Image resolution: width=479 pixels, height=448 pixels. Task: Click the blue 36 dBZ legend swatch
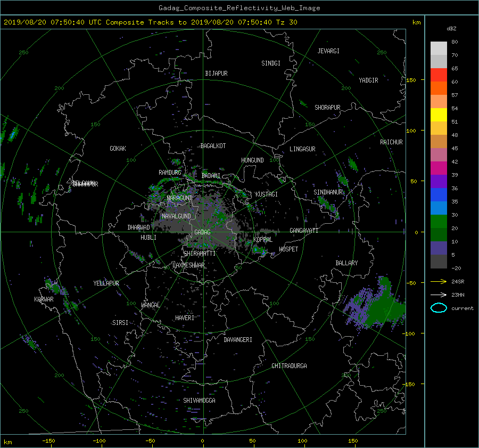tap(439, 195)
